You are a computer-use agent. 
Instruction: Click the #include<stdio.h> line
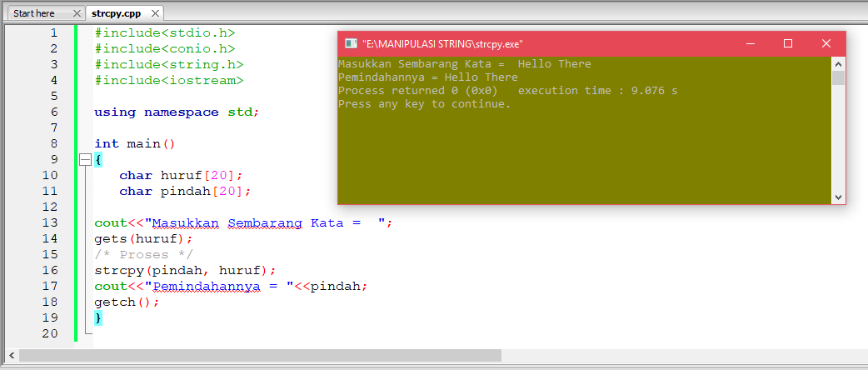164,33
